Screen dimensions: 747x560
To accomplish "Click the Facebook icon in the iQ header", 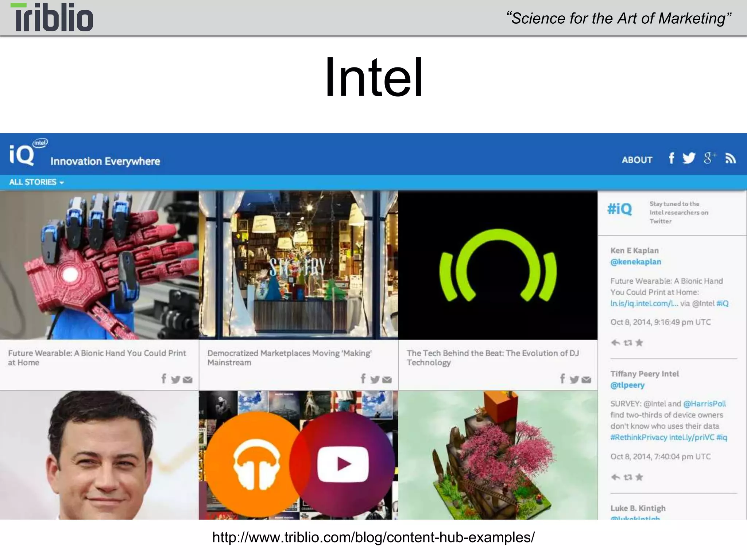I will [x=671, y=158].
